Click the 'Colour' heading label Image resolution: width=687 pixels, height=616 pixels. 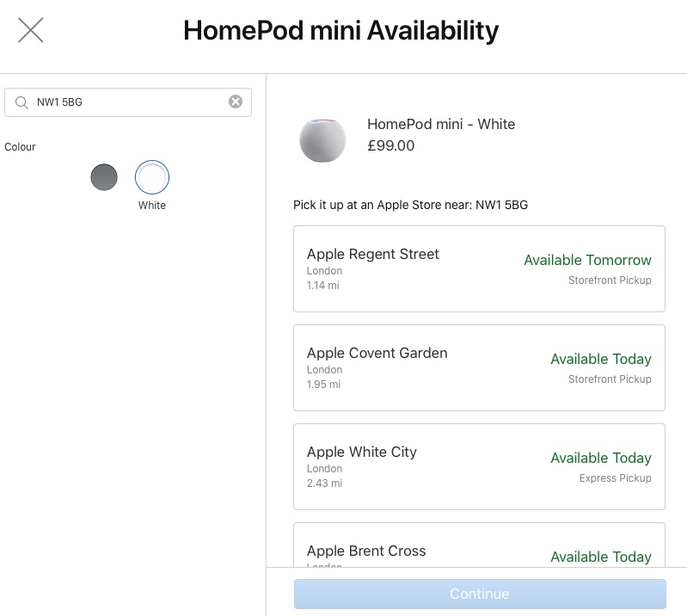pyautogui.click(x=20, y=147)
